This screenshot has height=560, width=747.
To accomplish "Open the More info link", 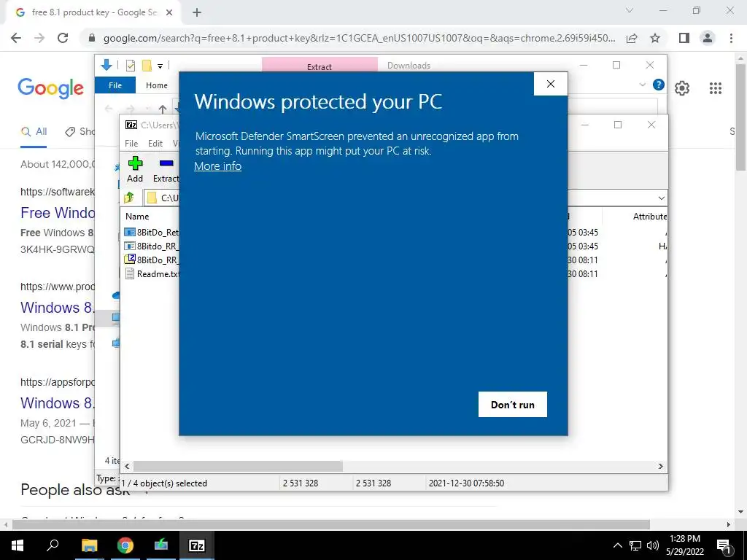I will [217, 166].
